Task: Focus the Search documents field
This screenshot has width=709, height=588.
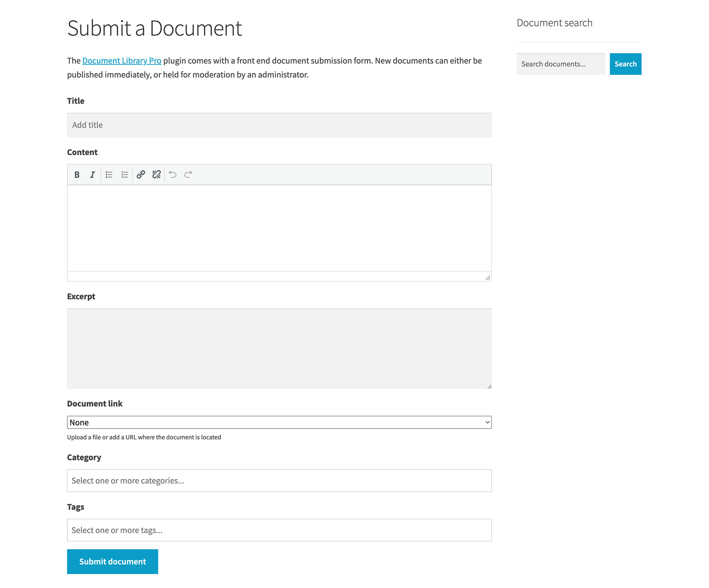Action: pyautogui.click(x=561, y=64)
